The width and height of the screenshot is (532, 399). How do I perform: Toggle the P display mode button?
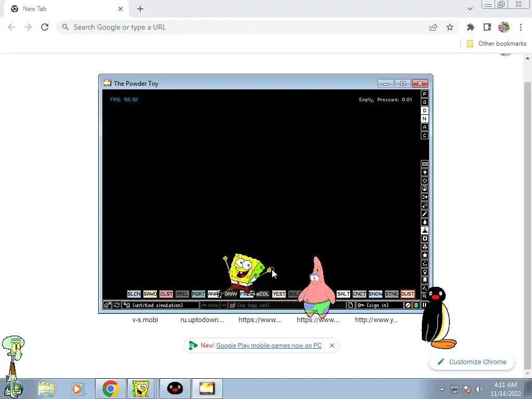[424, 94]
